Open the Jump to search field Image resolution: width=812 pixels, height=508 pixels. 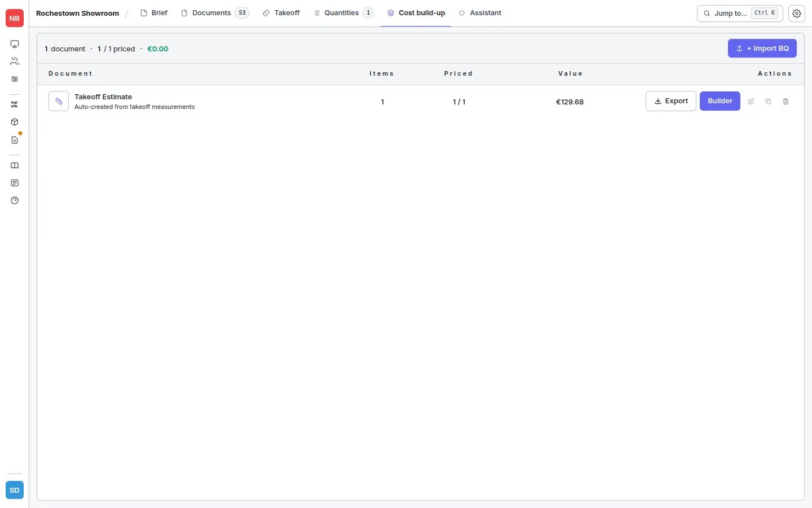[x=740, y=14]
